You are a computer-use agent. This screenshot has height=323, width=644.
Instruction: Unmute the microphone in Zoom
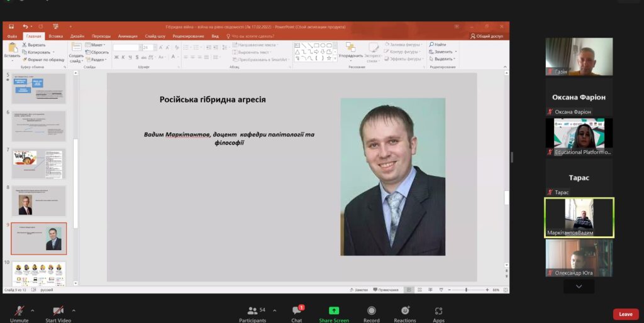(x=19, y=311)
